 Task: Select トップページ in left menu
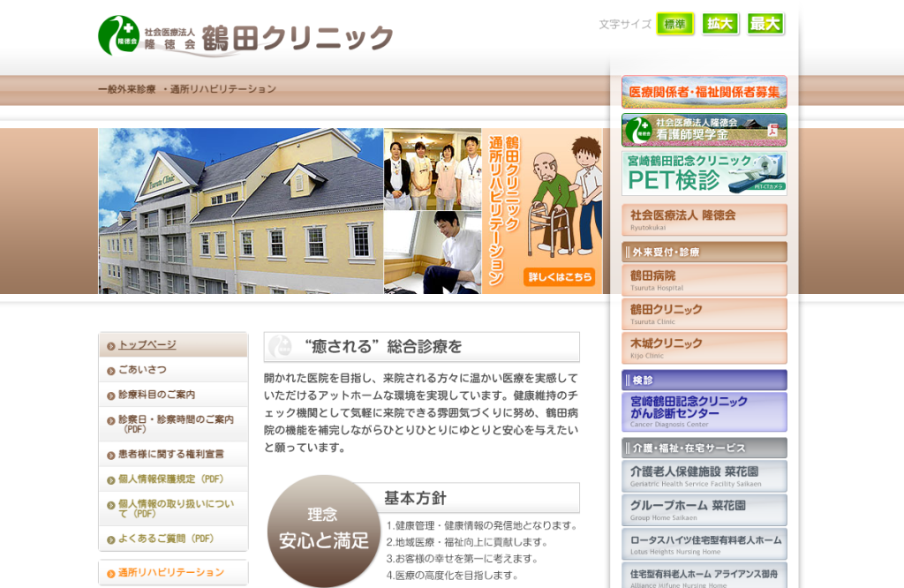pyautogui.click(x=174, y=344)
